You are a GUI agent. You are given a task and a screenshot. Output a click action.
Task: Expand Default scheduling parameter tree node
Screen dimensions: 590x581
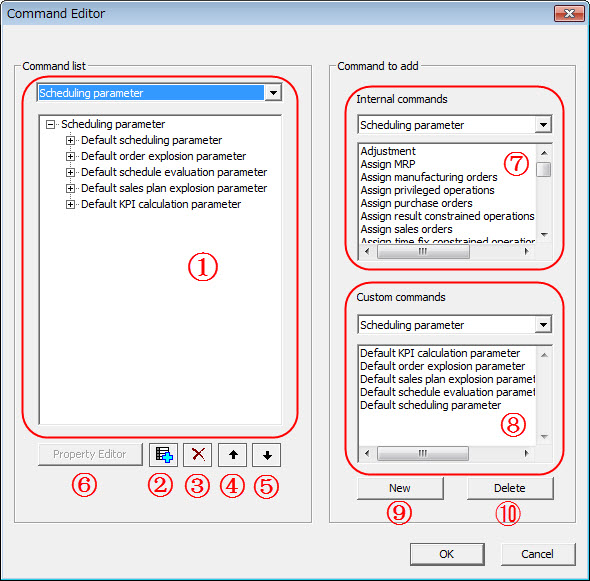(70, 140)
